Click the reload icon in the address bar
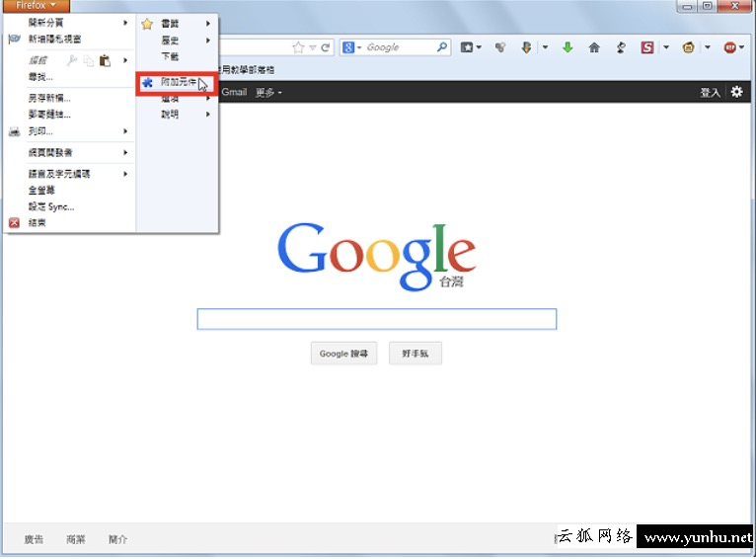The width and height of the screenshot is (756, 559). [326, 47]
